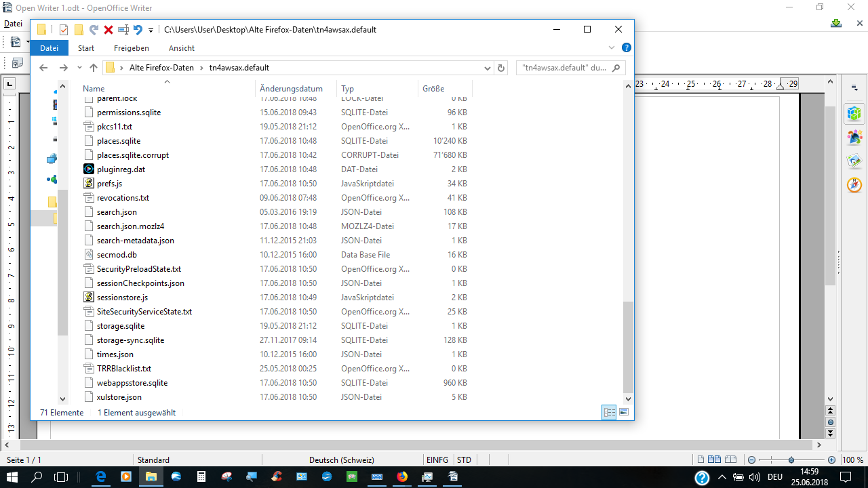Open the Gallery sidebar deck
Image resolution: width=868 pixels, height=488 pixels.
click(x=854, y=161)
